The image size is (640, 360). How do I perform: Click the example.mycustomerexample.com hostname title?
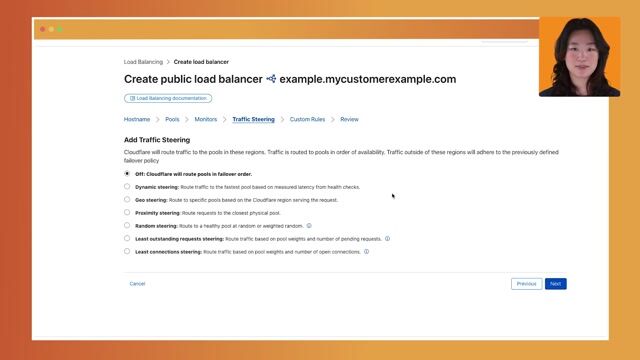click(x=368, y=79)
